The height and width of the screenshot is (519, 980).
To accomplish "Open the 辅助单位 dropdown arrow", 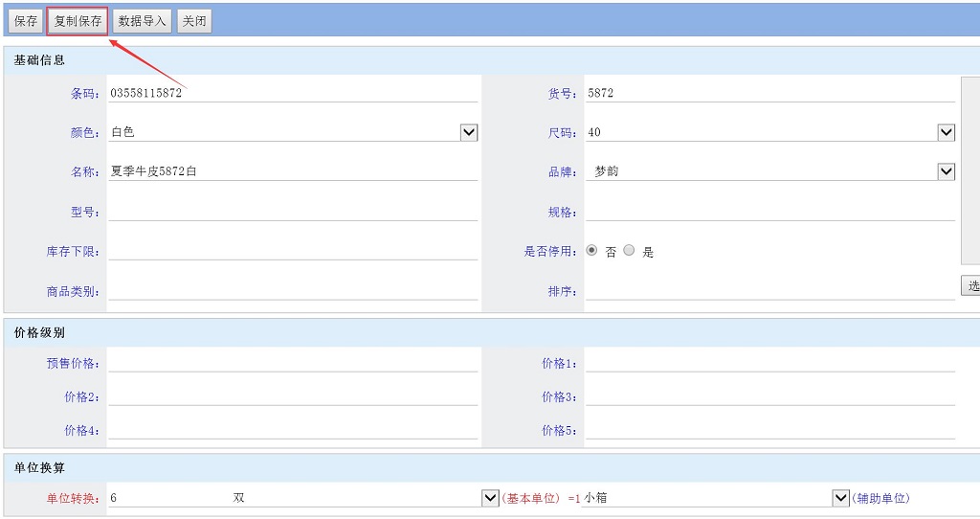I will [x=841, y=498].
